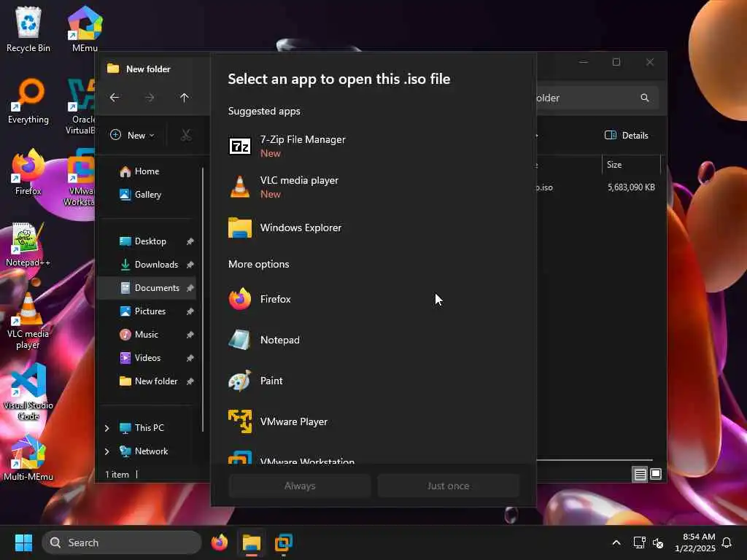Click the 5,683,090 KB size cell
Viewport: 747px width, 560px height.
631,187
